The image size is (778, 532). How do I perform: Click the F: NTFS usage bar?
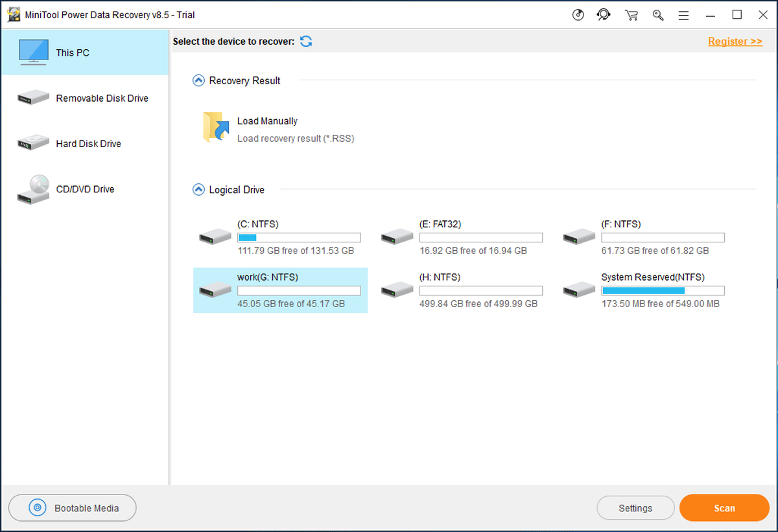[x=663, y=238]
